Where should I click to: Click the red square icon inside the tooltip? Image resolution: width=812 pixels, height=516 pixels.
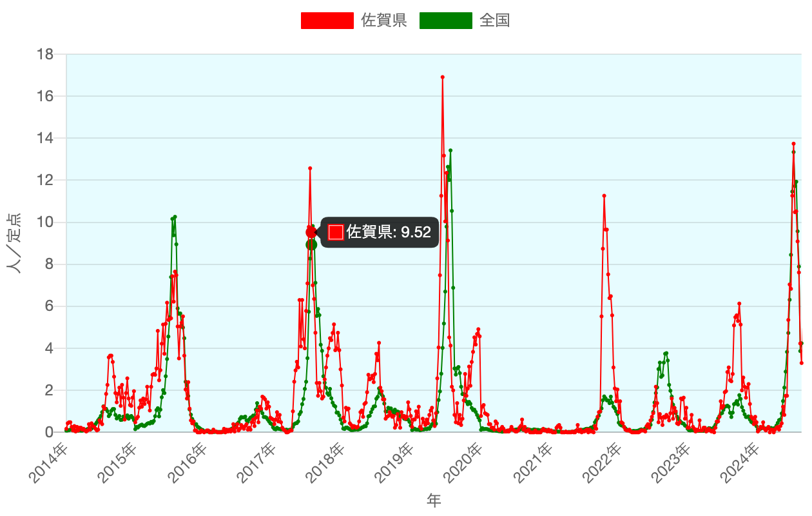tap(336, 232)
